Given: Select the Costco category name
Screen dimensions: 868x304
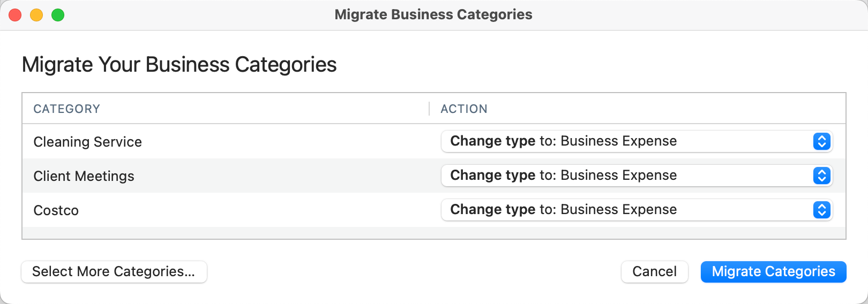Looking at the screenshot, I should [56, 210].
